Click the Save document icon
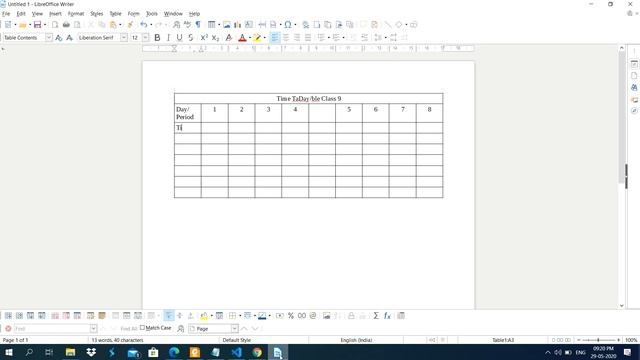The image size is (640, 360). click(37, 25)
